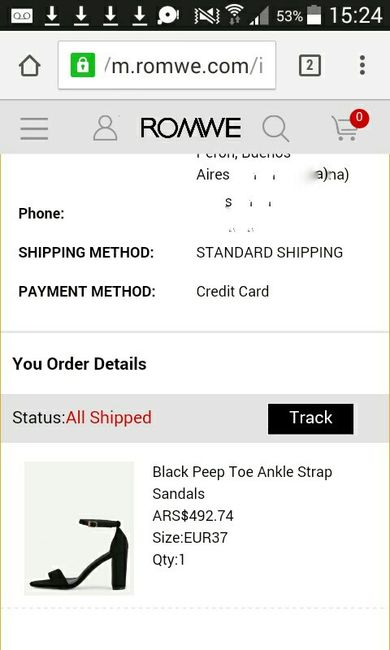Viewport: 390px width, 650px height.
Task: Tap the red cart count badge
Action: click(359, 119)
